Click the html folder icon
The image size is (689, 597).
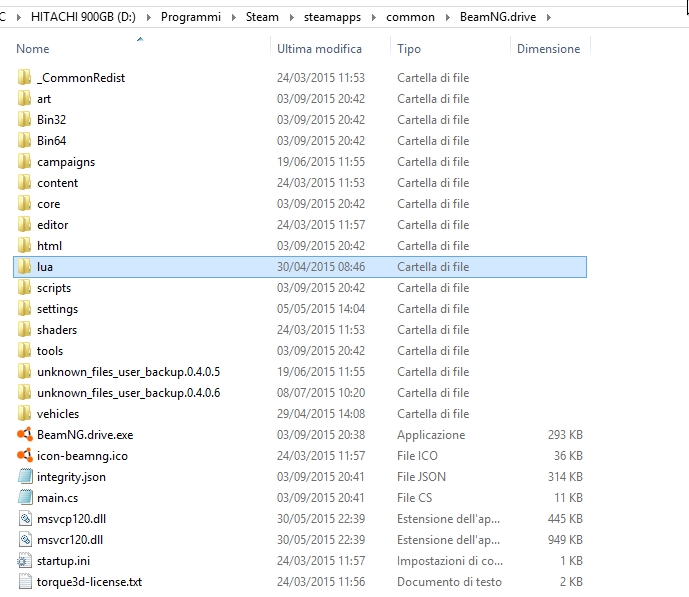(x=25, y=246)
